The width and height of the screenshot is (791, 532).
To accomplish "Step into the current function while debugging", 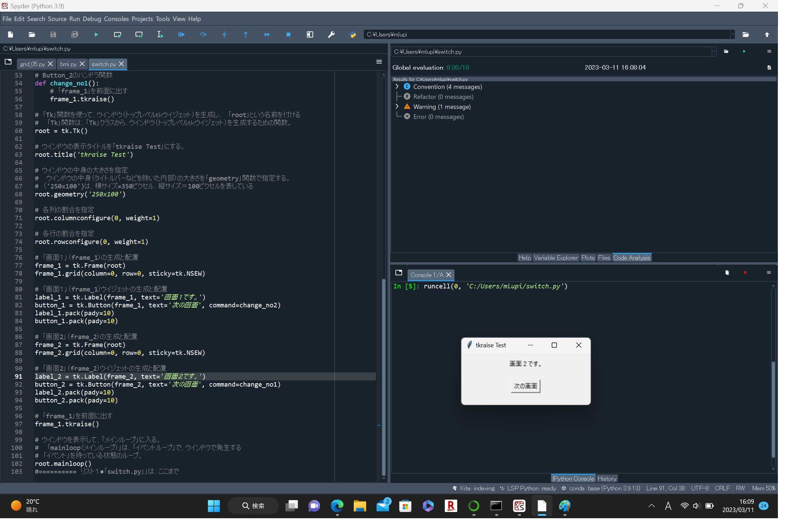I will pyautogui.click(x=224, y=34).
